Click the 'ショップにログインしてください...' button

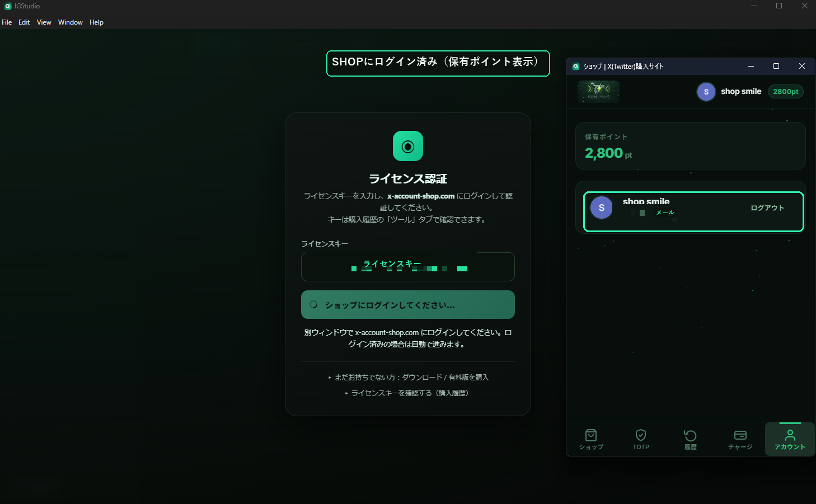tap(408, 305)
